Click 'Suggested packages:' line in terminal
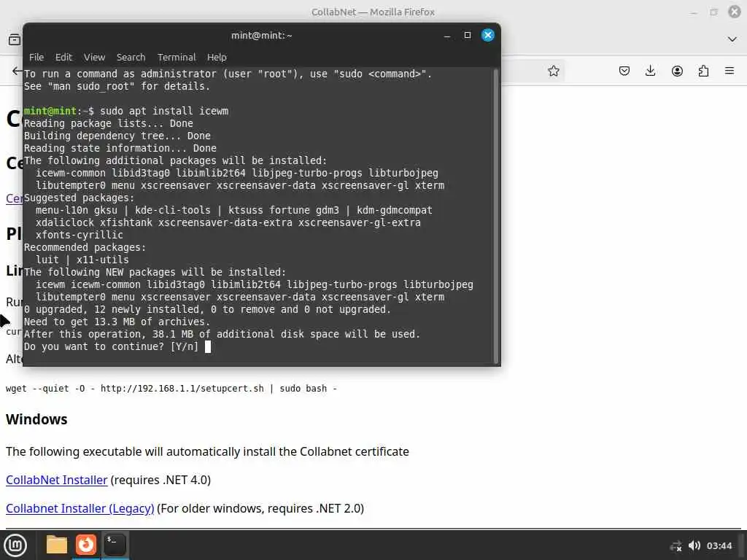The image size is (747, 560). coord(79,198)
